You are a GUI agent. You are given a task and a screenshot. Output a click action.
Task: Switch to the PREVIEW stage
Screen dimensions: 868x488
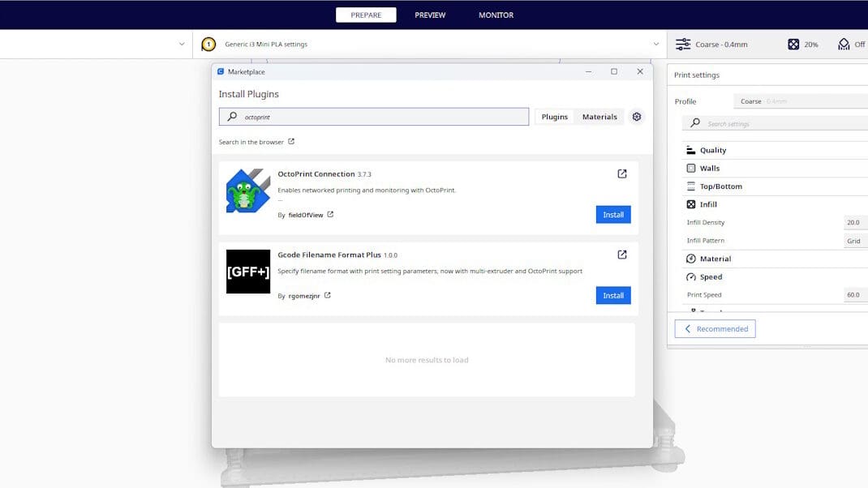430,15
